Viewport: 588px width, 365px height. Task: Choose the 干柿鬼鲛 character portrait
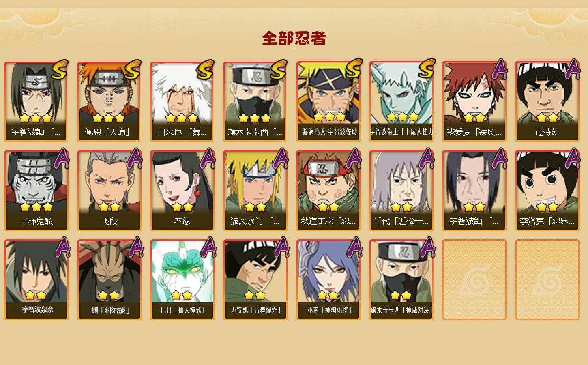(x=36, y=191)
